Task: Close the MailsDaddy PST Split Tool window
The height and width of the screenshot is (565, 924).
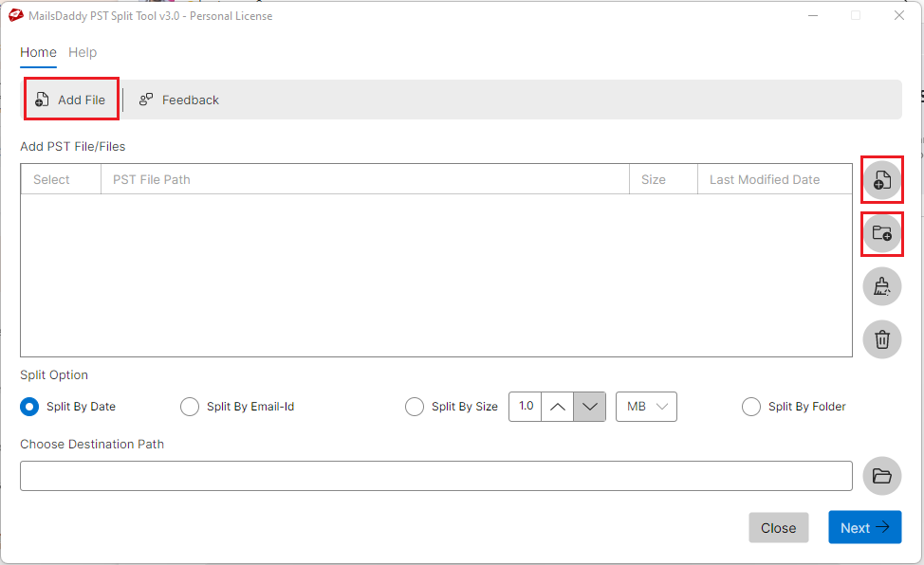Action: point(899,16)
